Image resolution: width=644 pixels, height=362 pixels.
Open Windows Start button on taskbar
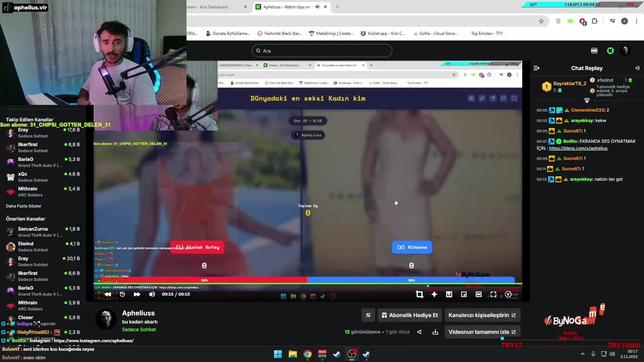278,354
